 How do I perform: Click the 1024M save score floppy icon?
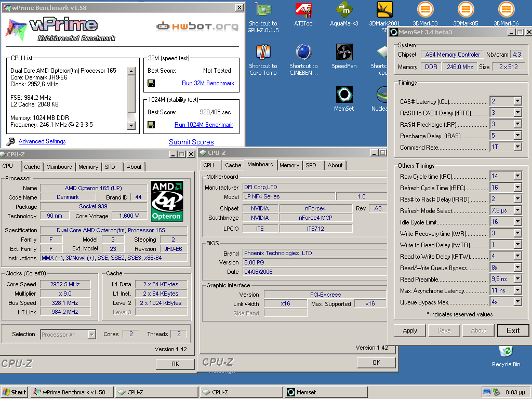click(151, 125)
